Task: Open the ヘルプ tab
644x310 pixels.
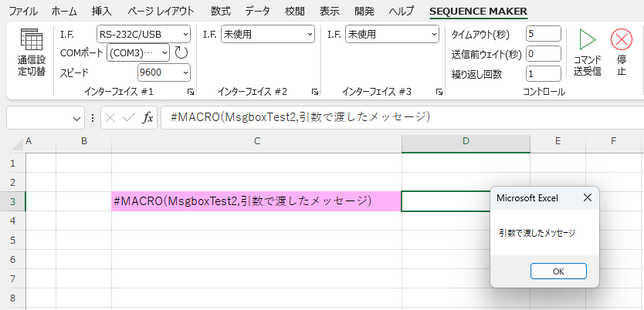Action: point(402,11)
